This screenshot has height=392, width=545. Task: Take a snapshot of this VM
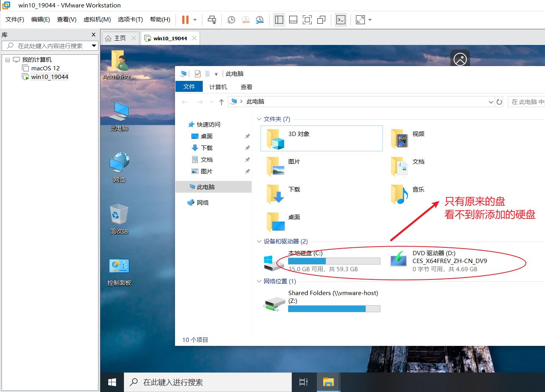click(x=231, y=20)
